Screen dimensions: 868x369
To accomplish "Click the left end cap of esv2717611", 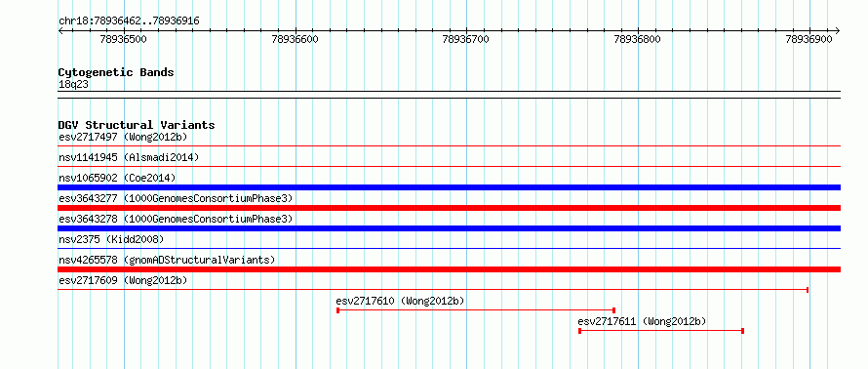I will pyautogui.click(x=579, y=331).
